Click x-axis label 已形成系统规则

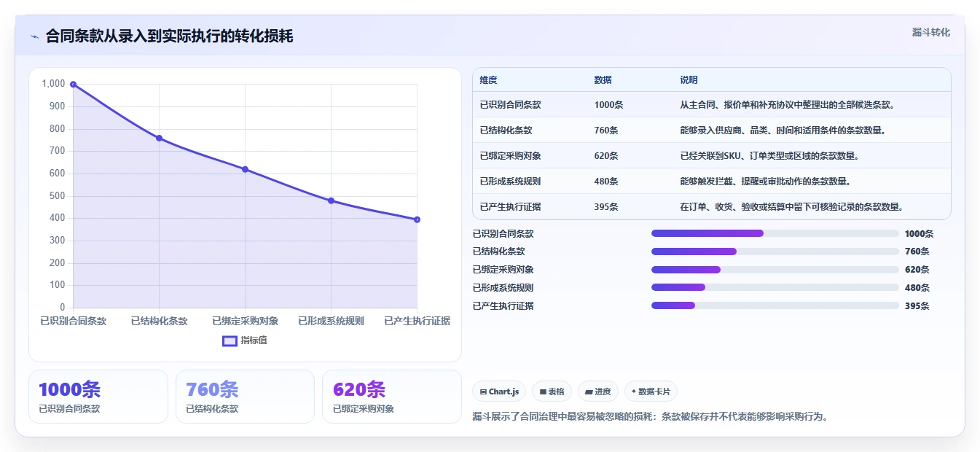point(331,321)
